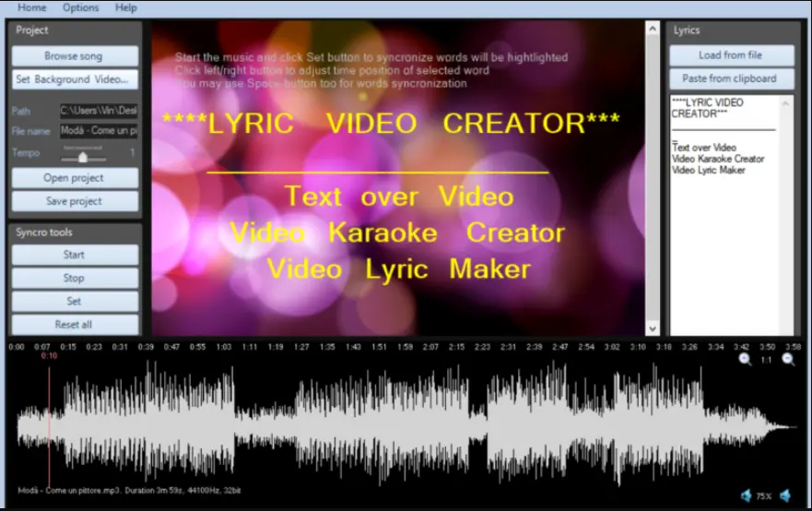Open the Help menu

pyautogui.click(x=126, y=7)
